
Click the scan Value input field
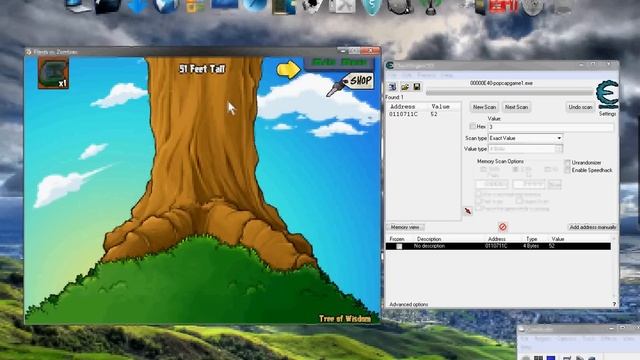point(551,127)
